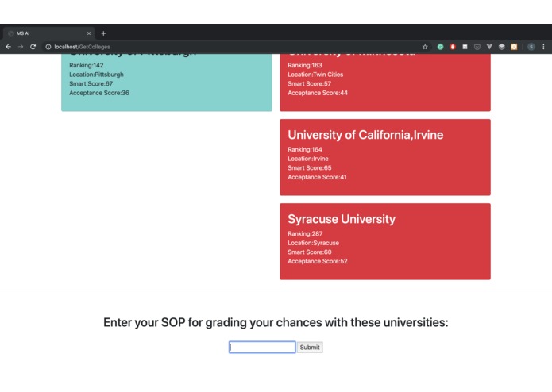This screenshot has width=552, height=392.
Task: Select Location:Twin Cities text
Action: [x=315, y=75]
